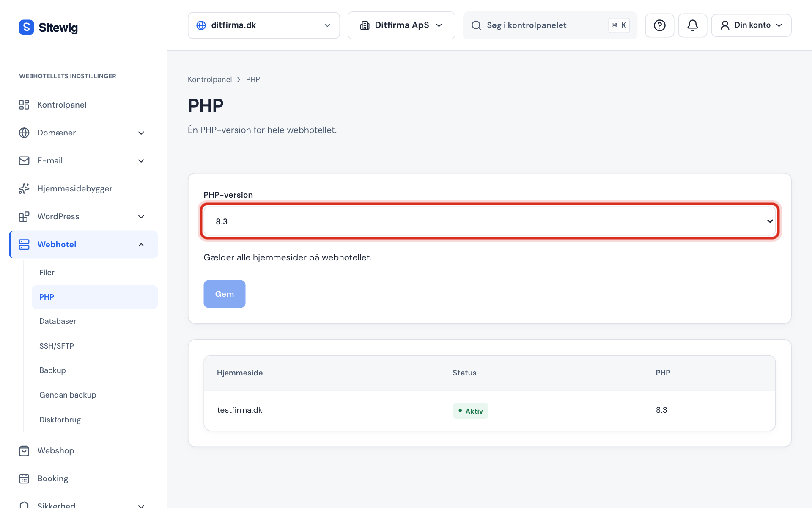The image size is (812, 508).
Task: Click the Webshop bag icon in sidebar
Action: (x=24, y=450)
